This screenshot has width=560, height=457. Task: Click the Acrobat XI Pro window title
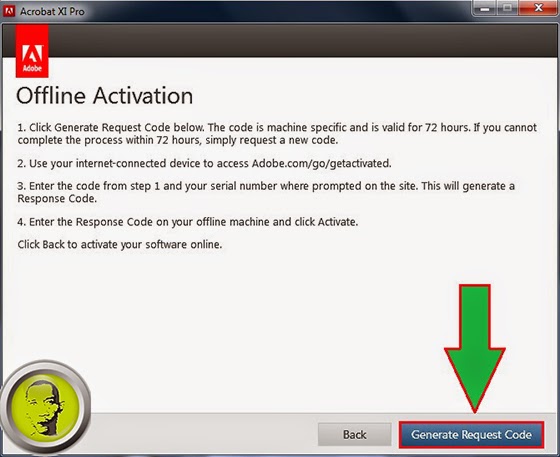(52, 11)
